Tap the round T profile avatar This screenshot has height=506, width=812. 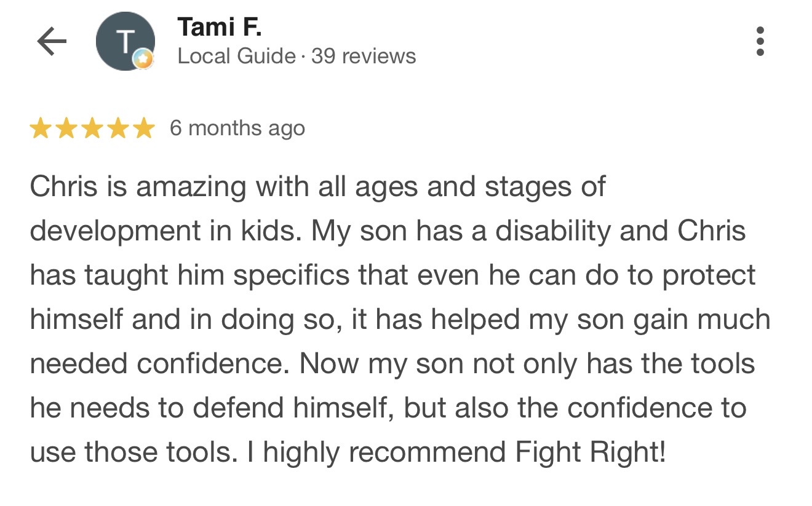(125, 42)
